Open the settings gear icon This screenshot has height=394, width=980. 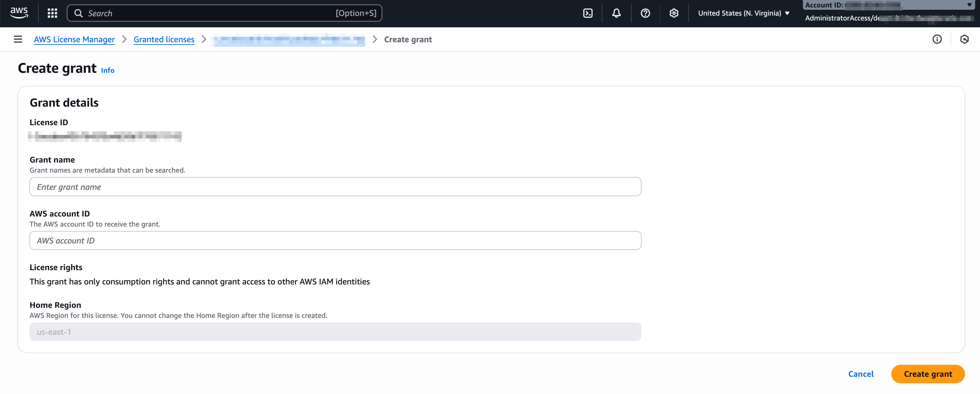[673, 13]
